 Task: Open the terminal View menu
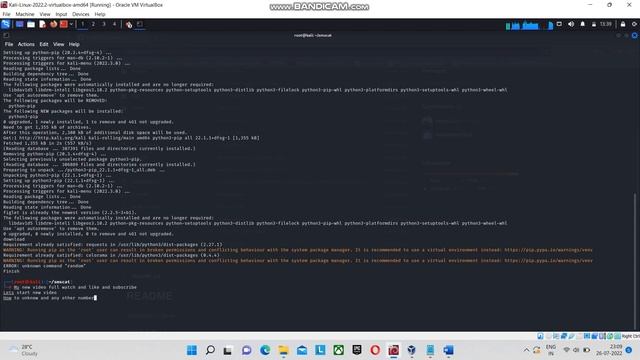58,44
